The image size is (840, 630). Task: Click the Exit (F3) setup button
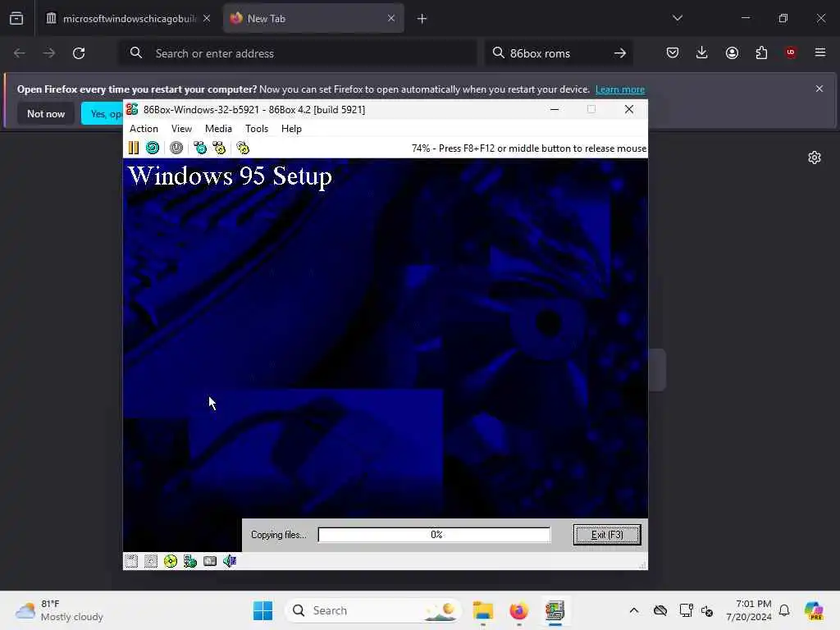[607, 535]
